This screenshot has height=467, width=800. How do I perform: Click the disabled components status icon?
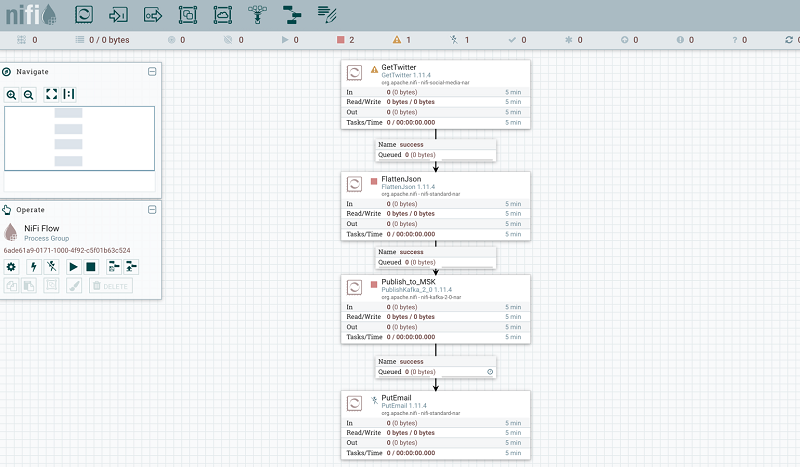454,40
